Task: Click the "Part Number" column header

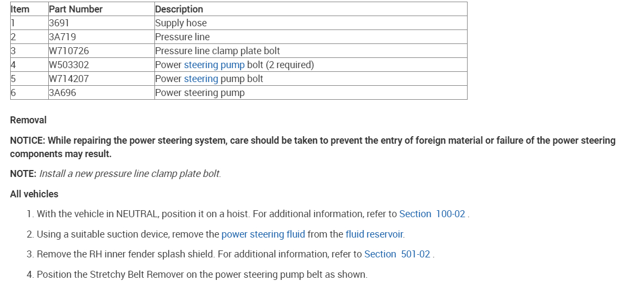Action: point(76,9)
